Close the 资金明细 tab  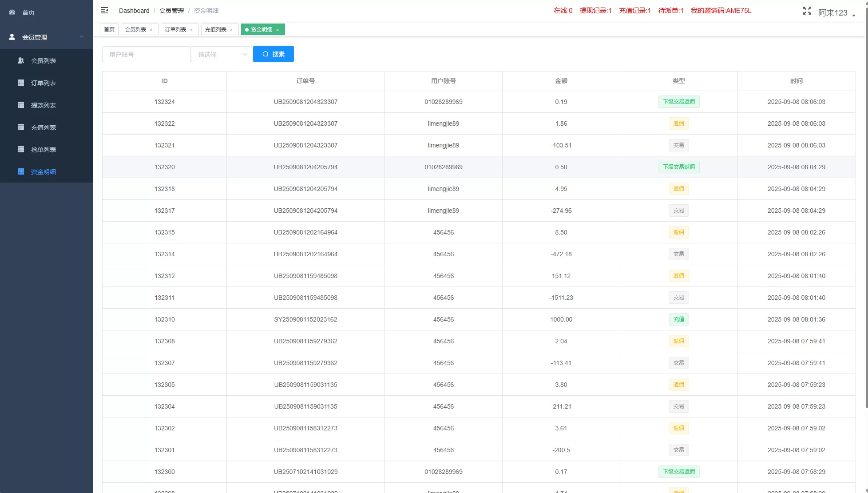point(277,30)
